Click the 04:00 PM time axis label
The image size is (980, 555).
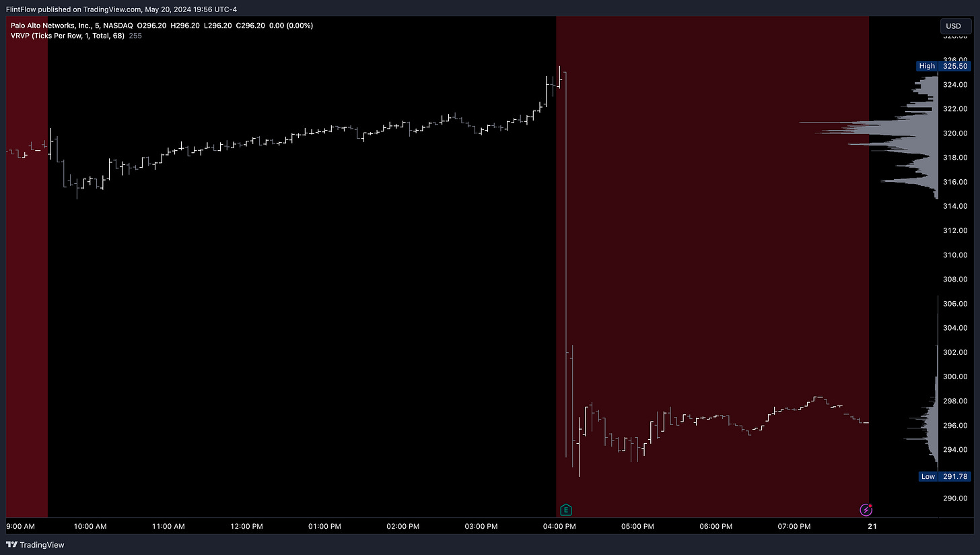[x=560, y=526]
